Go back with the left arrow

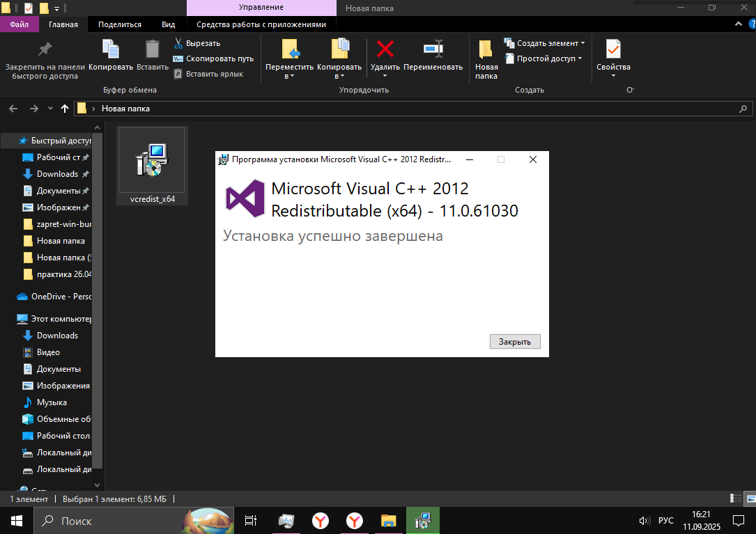pos(13,109)
